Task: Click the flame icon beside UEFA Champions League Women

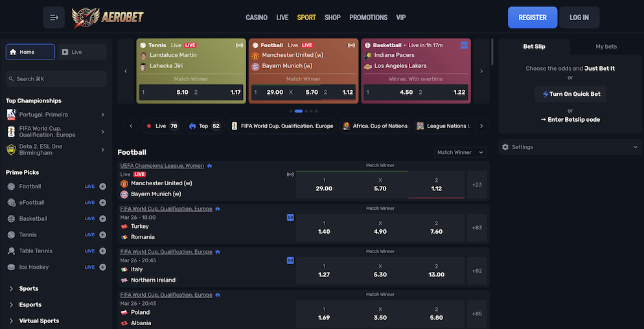Action: (209, 166)
